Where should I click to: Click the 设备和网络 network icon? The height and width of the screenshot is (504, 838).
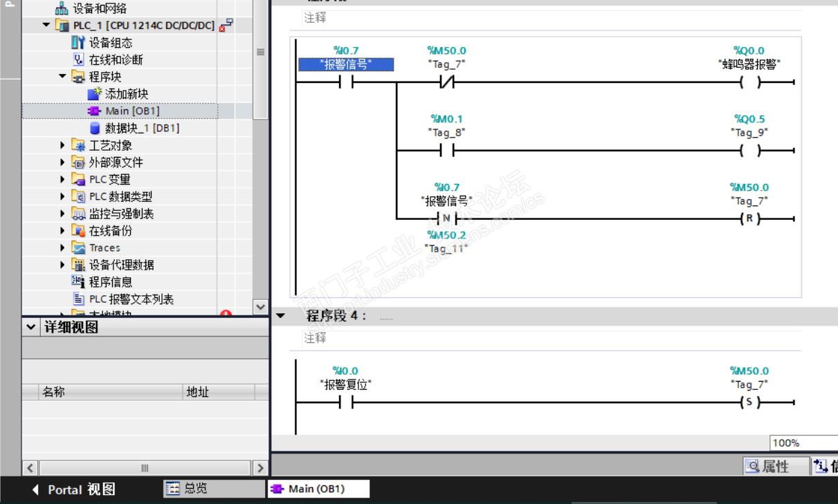click(x=62, y=8)
